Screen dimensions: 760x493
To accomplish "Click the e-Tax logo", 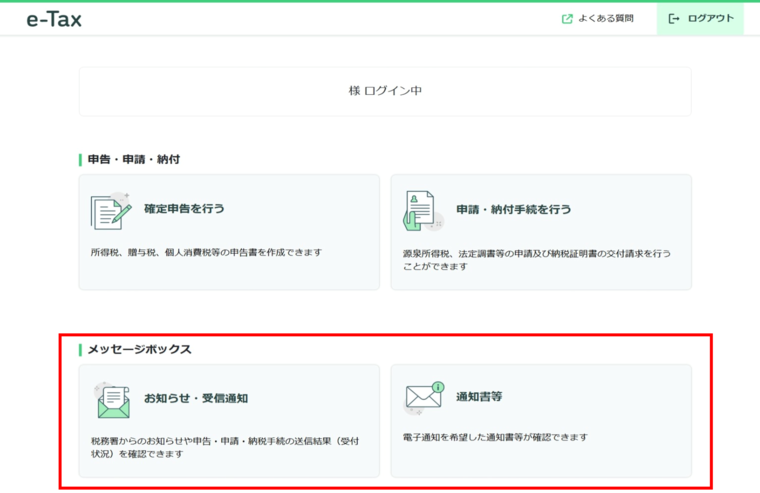I will 54,19.
